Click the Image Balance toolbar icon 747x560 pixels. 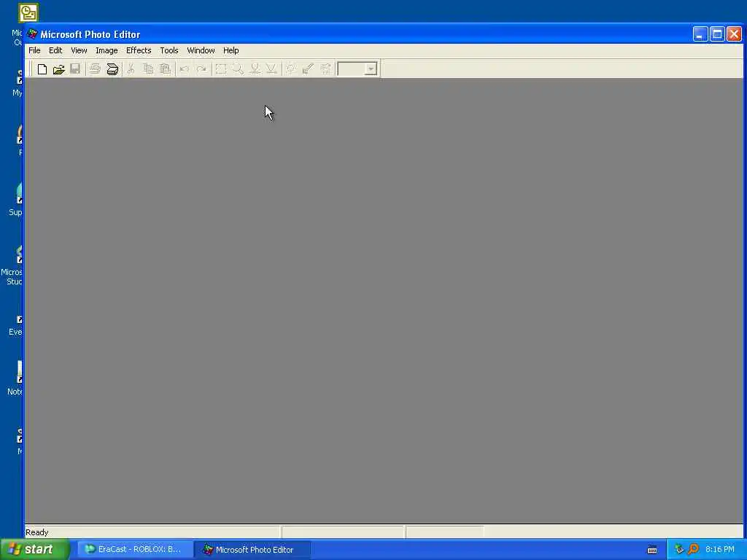pyautogui.click(x=291, y=69)
